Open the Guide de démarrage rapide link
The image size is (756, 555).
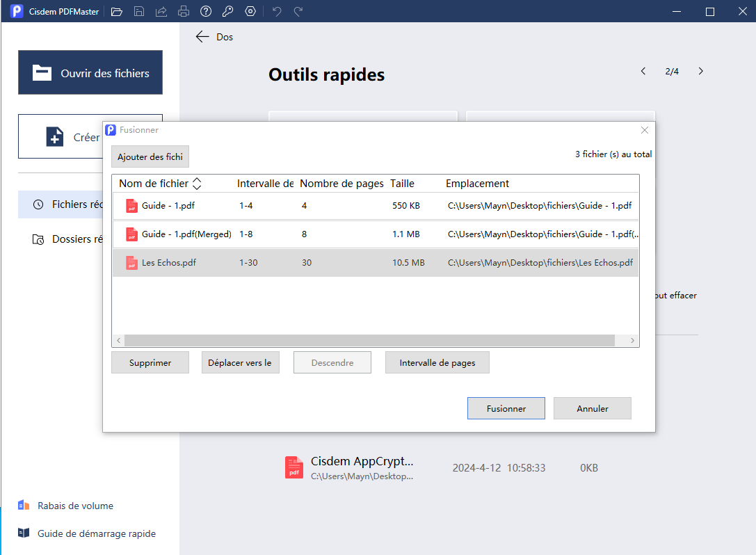tap(97, 533)
